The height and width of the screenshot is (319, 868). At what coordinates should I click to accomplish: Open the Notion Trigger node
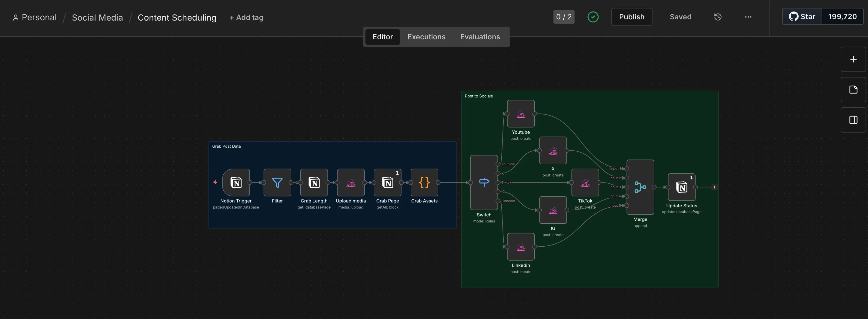pos(236,183)
